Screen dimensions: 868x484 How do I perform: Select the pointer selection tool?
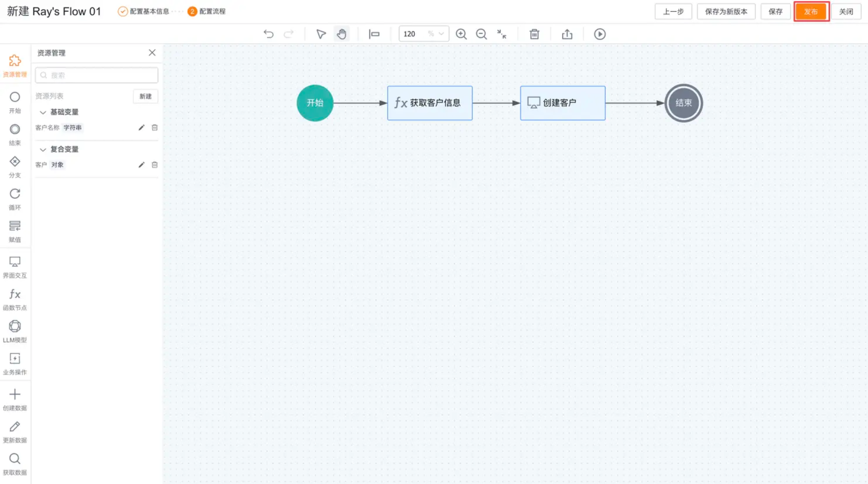(x=321, y=34)
